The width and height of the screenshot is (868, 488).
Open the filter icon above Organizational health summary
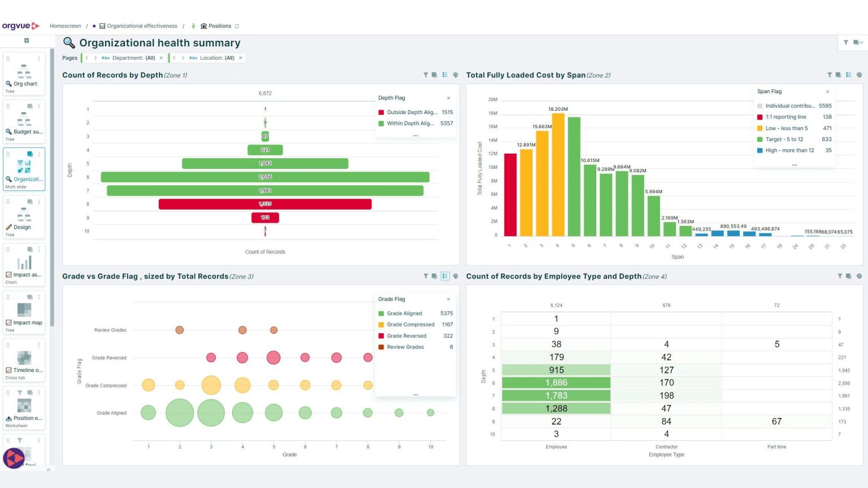pos(846,42)
